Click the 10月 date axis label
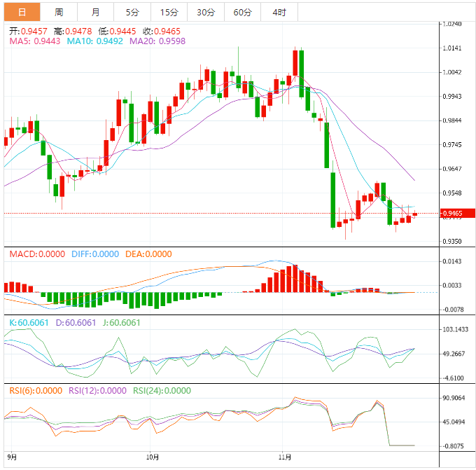476x470 pixels. 152,457
